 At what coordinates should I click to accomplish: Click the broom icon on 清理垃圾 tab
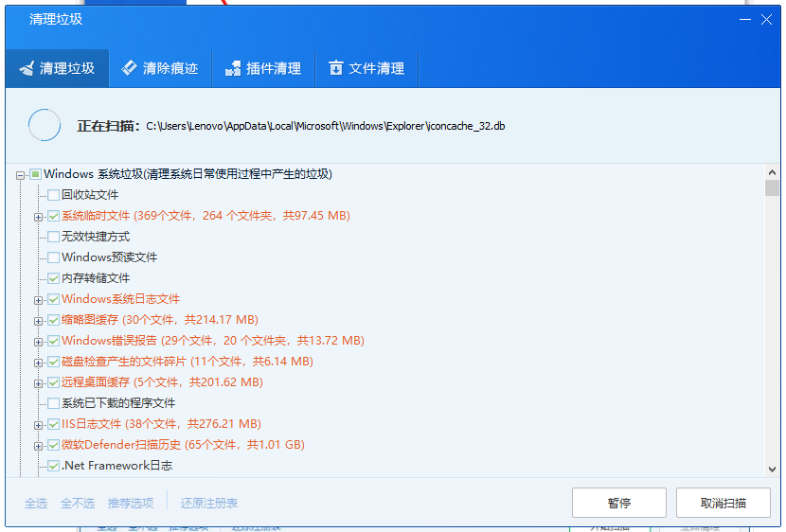coord(27,68)
